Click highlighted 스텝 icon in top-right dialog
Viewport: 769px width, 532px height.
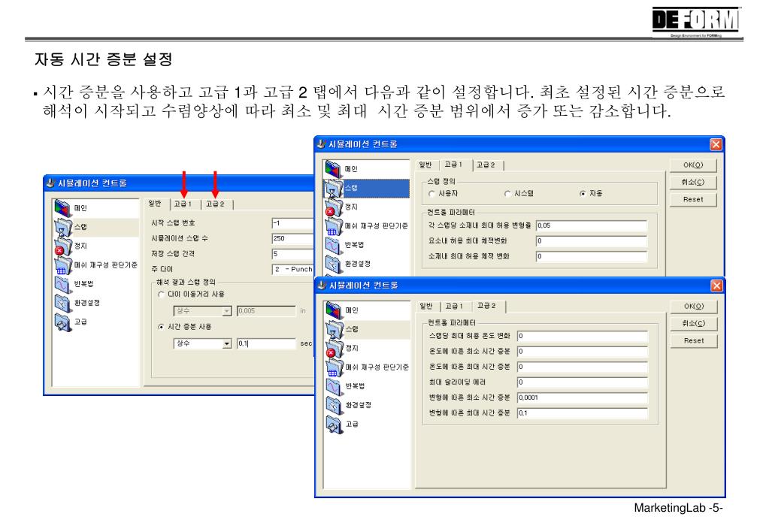[334, 188]
